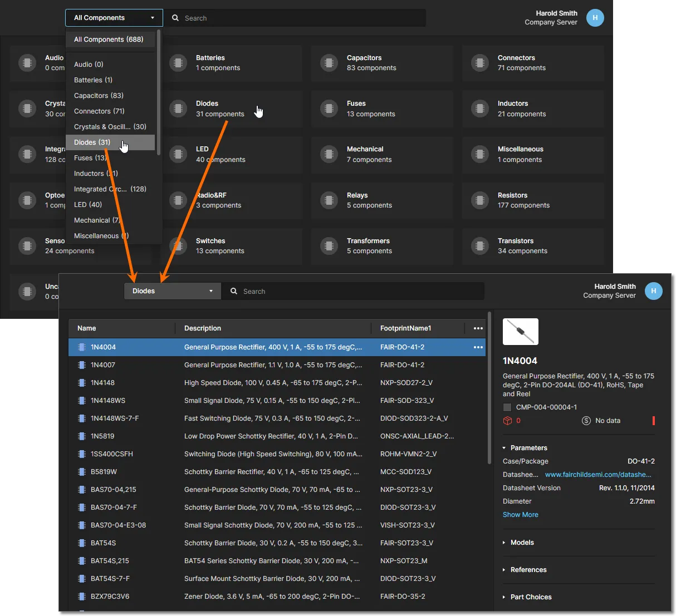
Task: Collapse the Parameters section
Action: (x=504, y=447)
